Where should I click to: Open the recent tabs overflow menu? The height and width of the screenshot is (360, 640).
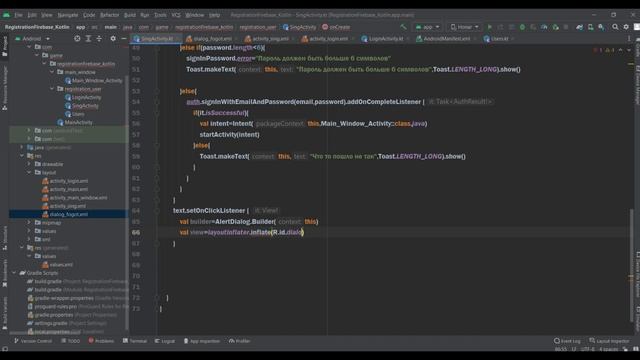click(x=629, y=38)
